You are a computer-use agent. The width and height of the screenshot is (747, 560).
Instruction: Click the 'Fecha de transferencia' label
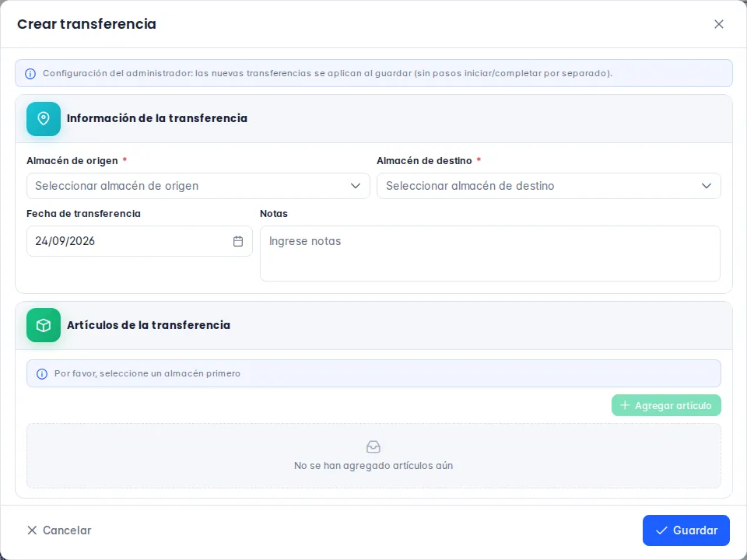83,214
